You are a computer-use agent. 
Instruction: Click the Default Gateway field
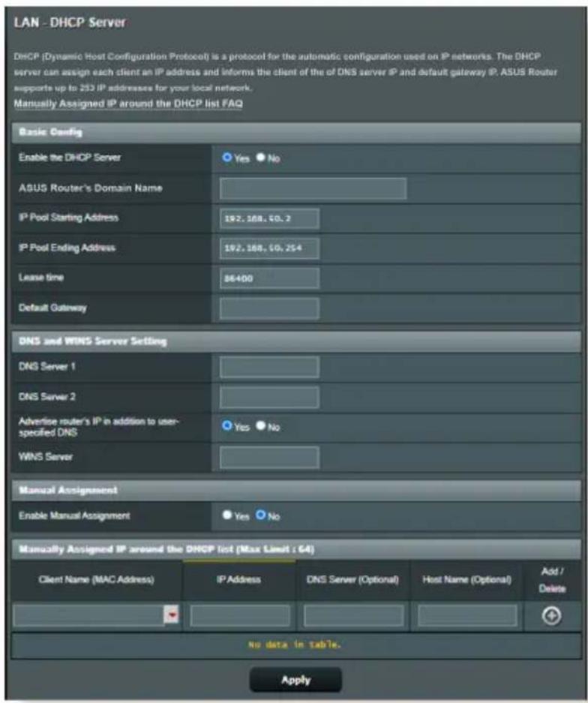click(x=269, y=308)
